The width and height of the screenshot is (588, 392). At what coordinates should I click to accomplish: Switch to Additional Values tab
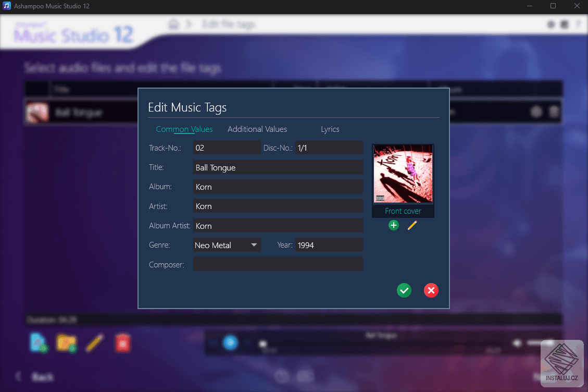coord(257,129)
